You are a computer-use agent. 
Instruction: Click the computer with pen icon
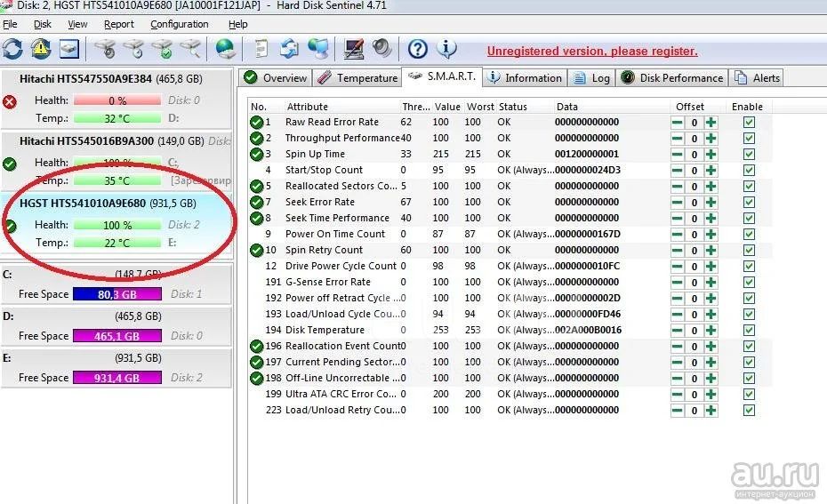(x=353, y=49)
